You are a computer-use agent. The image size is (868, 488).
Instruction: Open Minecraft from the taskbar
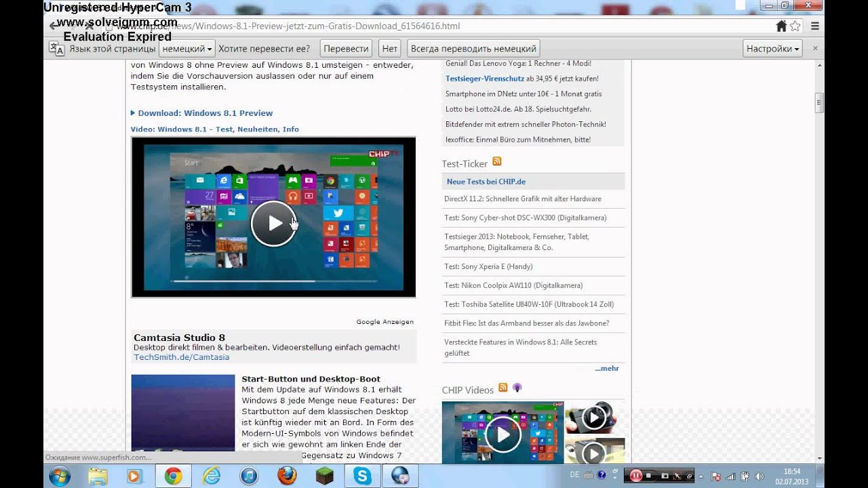click(x=325, y=476)
